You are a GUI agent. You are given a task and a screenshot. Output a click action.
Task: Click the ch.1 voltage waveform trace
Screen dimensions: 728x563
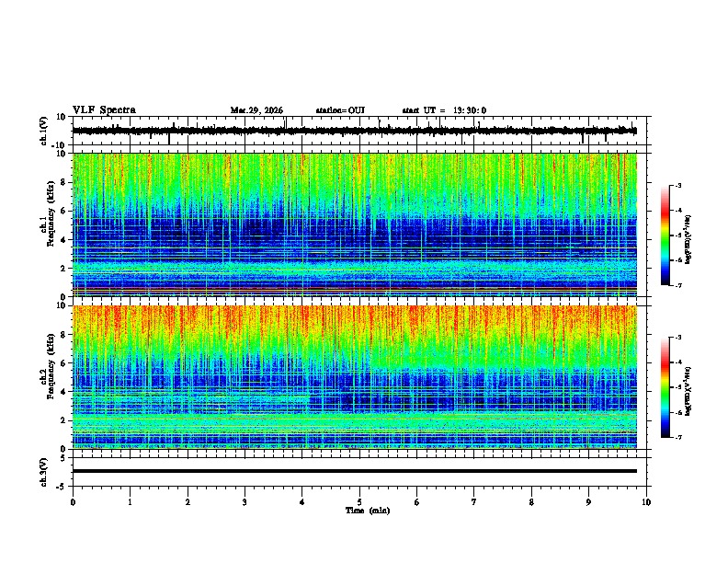coord(355,131)
